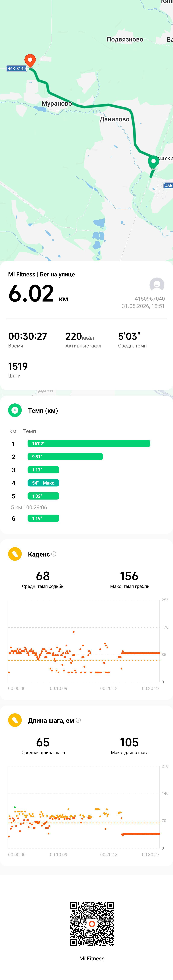Click the Мураново label on the map
173x980 pixels.
tap(57, 103)
